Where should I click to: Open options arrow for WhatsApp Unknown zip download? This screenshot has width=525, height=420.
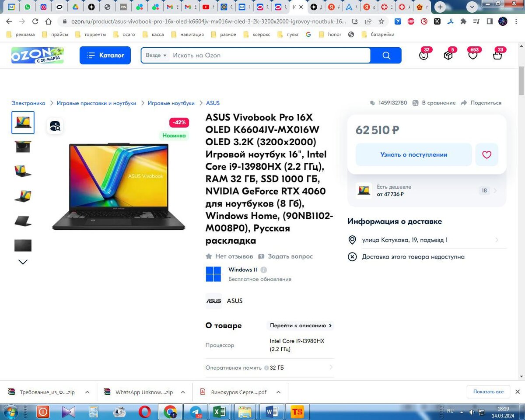(x=183, y=392)
